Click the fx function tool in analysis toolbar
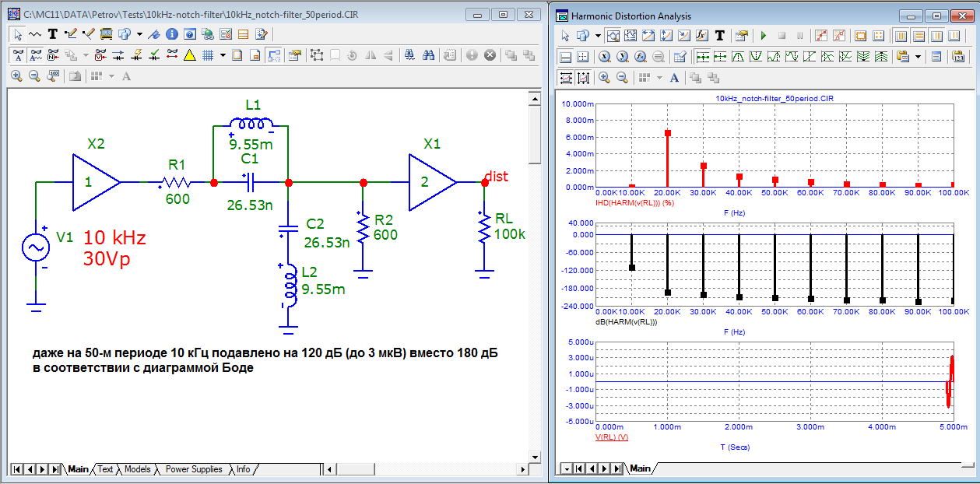Image resolution: width=980 pixels, height=484 pixels. click(701, 36)
